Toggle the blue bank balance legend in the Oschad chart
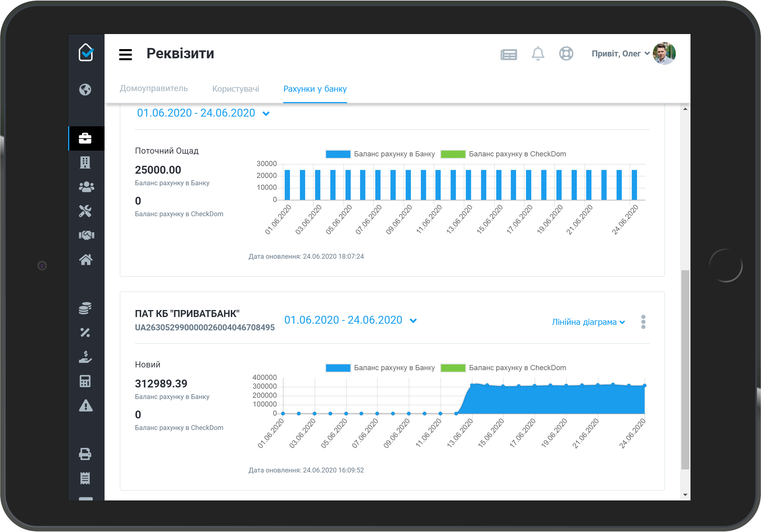This screenshot has height=532, width=761. (380, 154)
